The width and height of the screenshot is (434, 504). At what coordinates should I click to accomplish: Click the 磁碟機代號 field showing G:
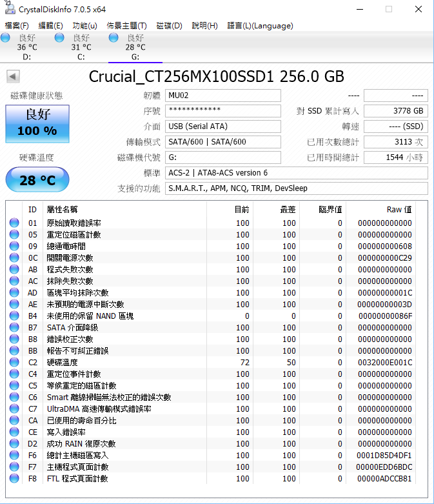[223, 157]
